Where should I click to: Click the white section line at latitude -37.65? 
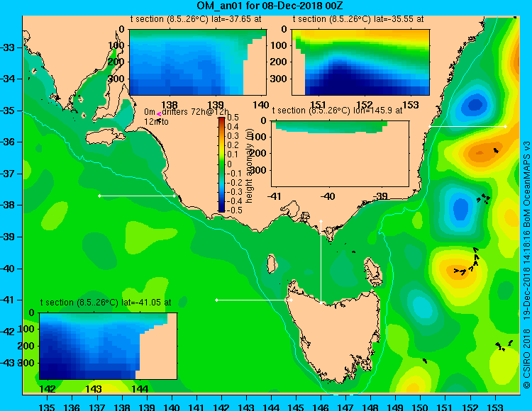[137, 196]
